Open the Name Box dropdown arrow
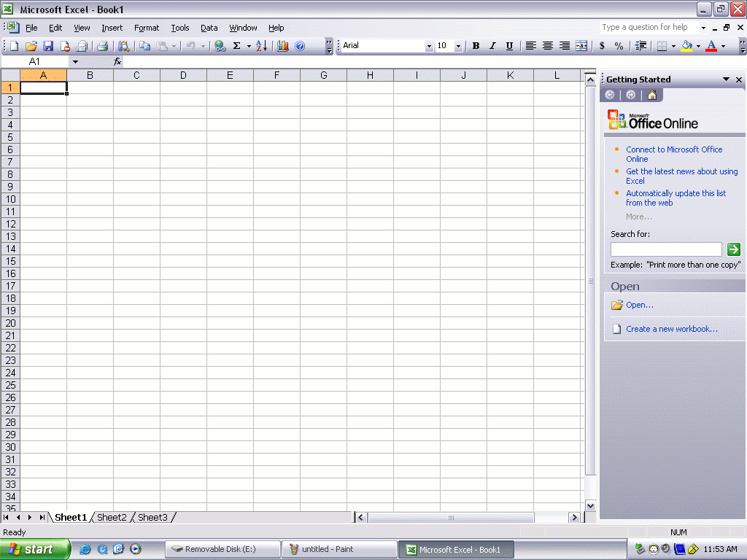Image resolution: width=747 pixels, height=560 pixels. coord(74,62)
